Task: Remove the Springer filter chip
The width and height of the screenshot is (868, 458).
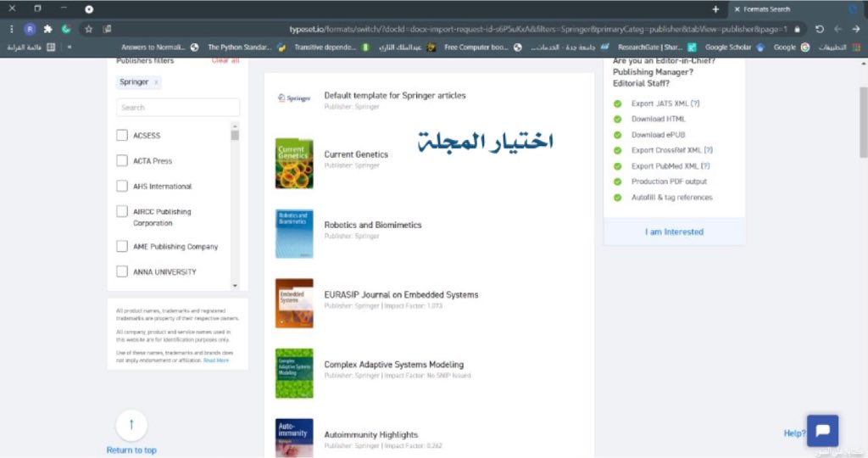Action: [157, 82]
